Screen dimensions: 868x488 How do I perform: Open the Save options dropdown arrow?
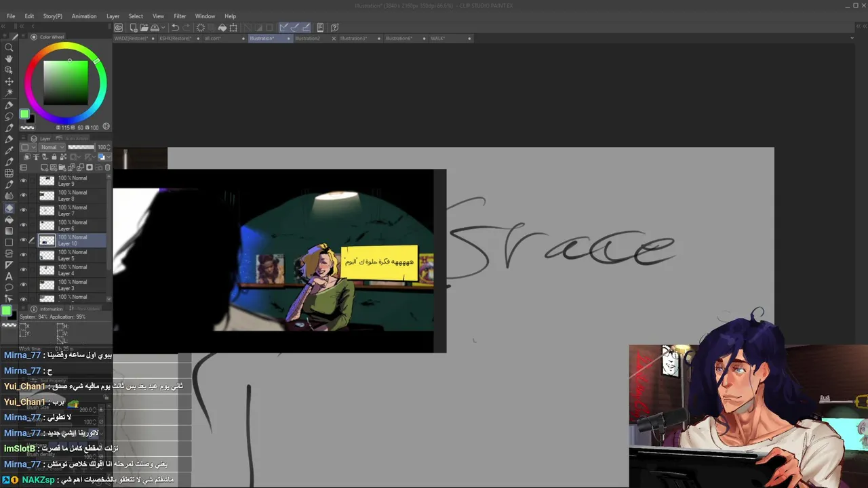163,28
